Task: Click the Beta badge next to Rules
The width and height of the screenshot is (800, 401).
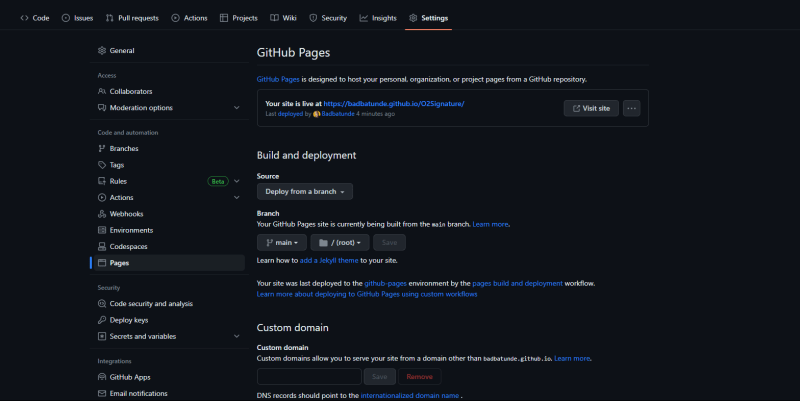Action: click(218, 181)
